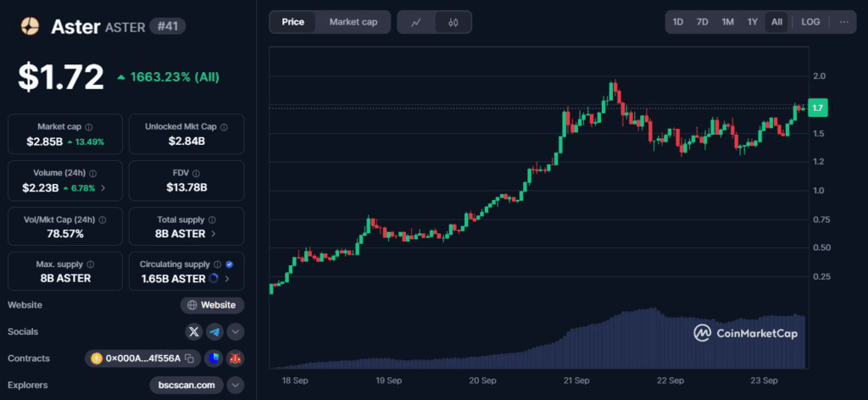Expand the Socials dropdown arrow

click(x=236, y=332)
